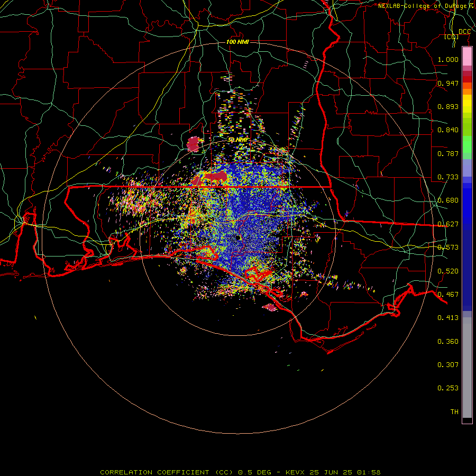The image size is (476, 476).
Task: Select the 0.413 legend value
Action: pos(448,318)
